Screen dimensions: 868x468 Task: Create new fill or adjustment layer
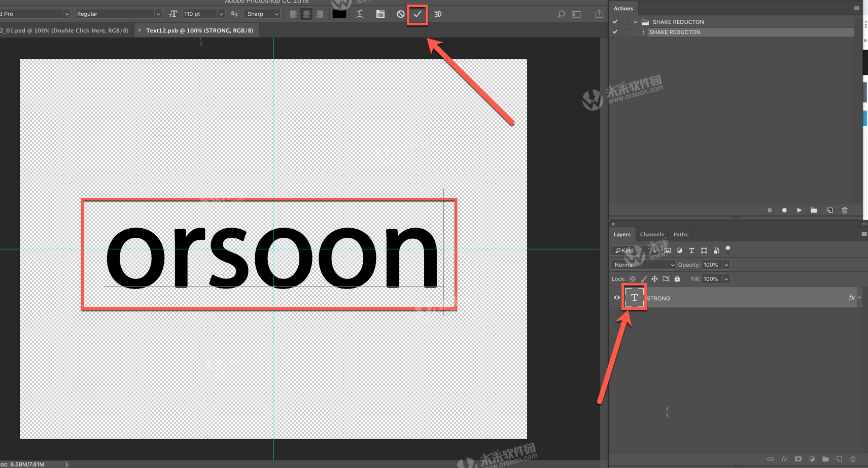[x=812, y=459]
